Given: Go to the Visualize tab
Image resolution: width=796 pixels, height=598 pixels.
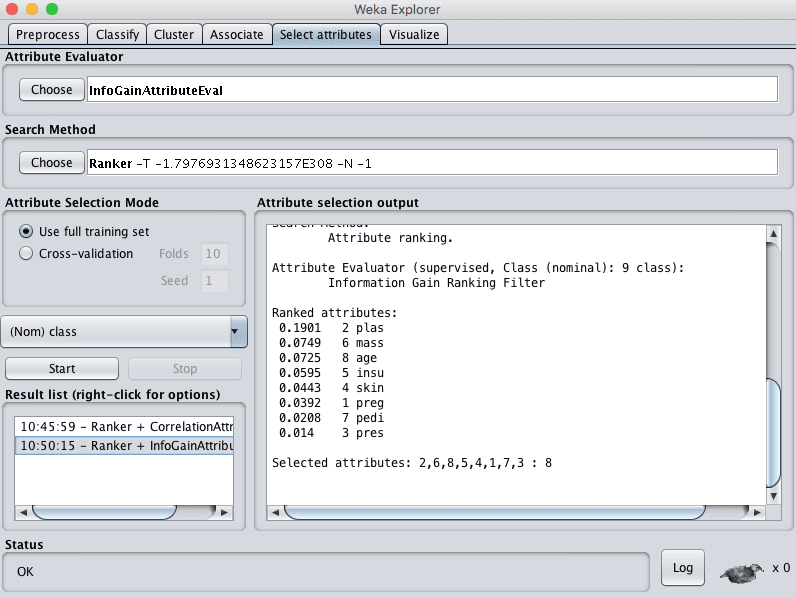Looking at the screenshot, I should [414, 35].
